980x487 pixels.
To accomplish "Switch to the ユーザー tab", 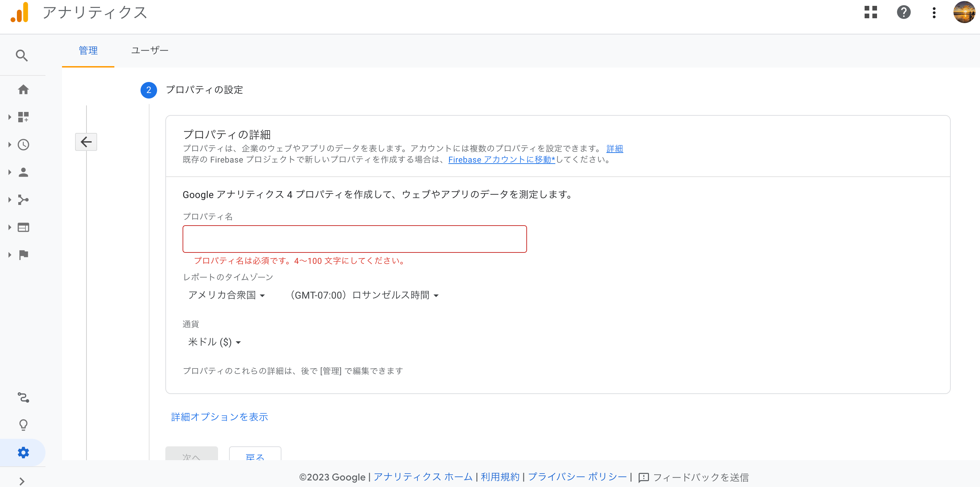I will tap(149, 50).
